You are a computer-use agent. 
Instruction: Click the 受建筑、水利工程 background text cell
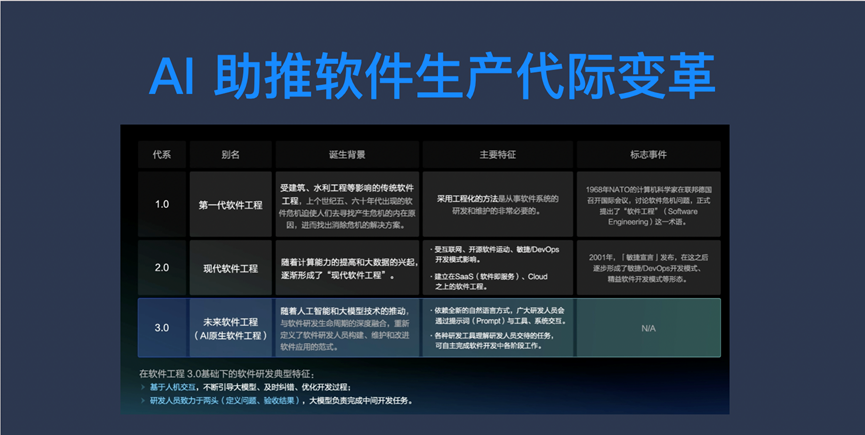tap(347, 206)
